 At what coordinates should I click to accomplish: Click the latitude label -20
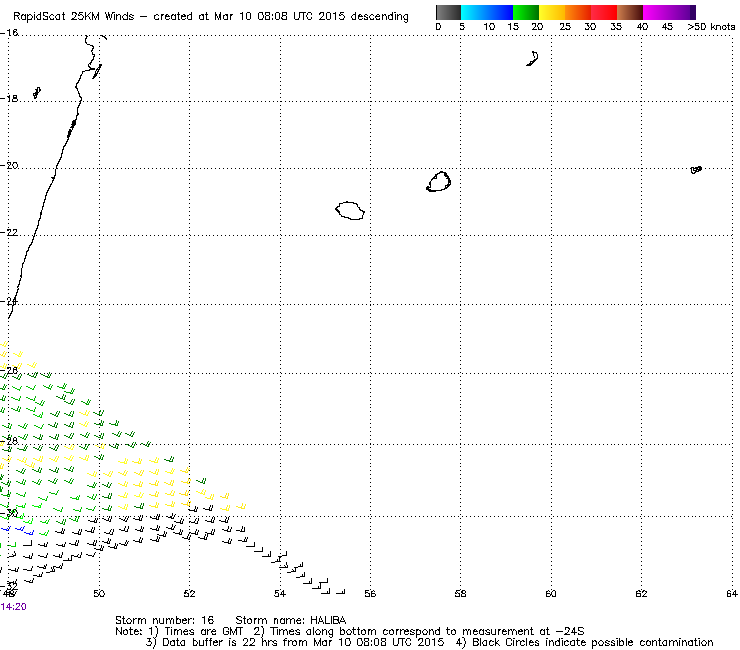click(9, 166)
